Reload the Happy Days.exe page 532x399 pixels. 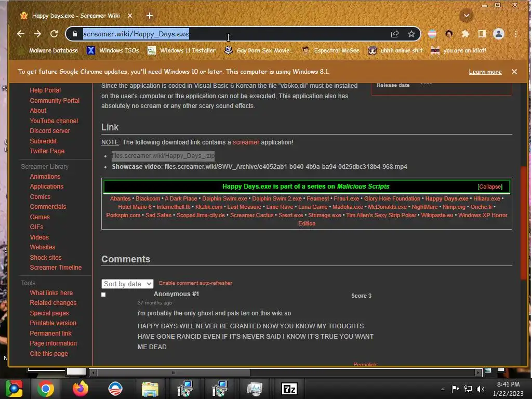click(x=54, y=34)
